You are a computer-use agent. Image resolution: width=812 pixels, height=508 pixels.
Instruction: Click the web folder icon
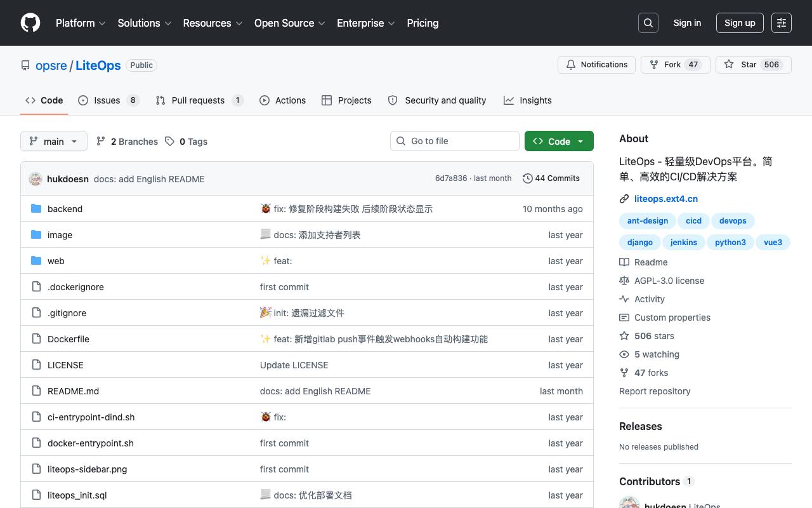pos(36,261)
